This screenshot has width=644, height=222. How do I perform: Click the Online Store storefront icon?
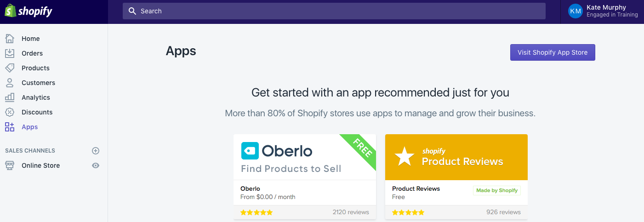(x=10, y=165)
